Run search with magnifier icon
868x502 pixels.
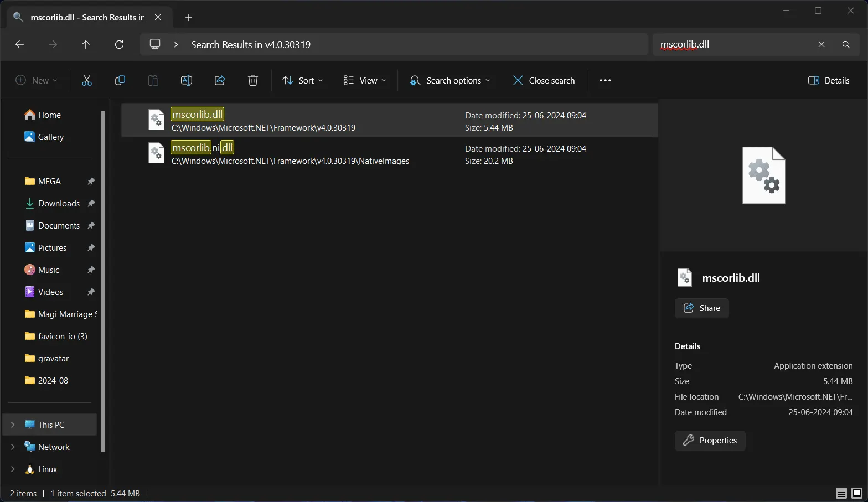[846, 44]
